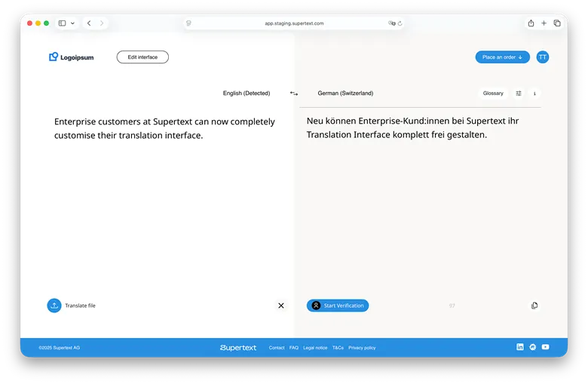The height and width of the screenshot is (384, 588).
Task: Open the middle round social footer icon
Action: point(532,347)
